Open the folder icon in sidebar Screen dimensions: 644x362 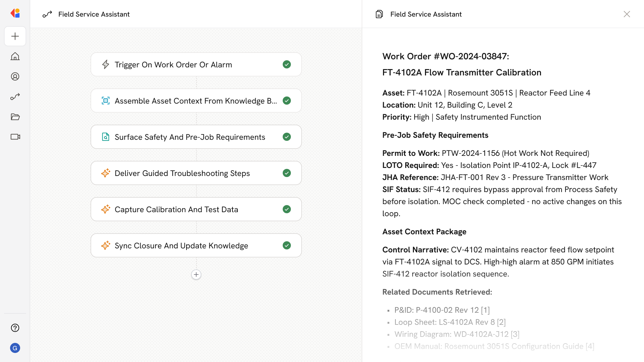point(15,117)
